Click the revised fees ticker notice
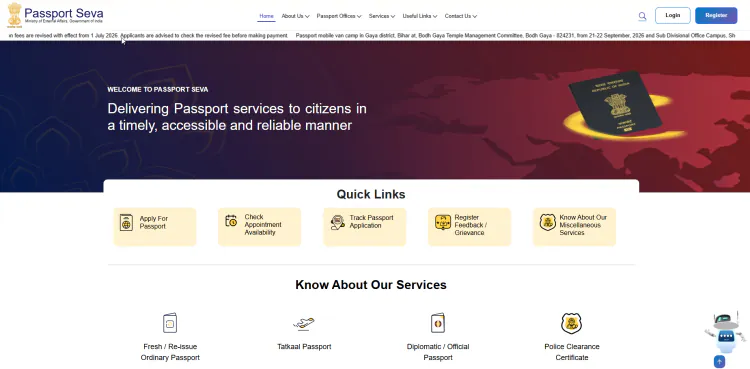750x369 pixels. pos(148,36)
